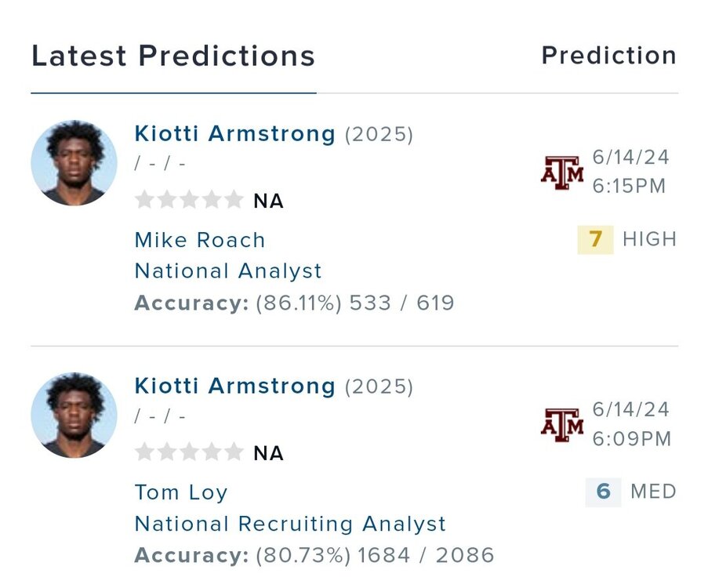The width and height of the screenshot is (708, 588).
Task: Click Texas A&M logo in Tom Loy prediction
Action: click(562, 424)
